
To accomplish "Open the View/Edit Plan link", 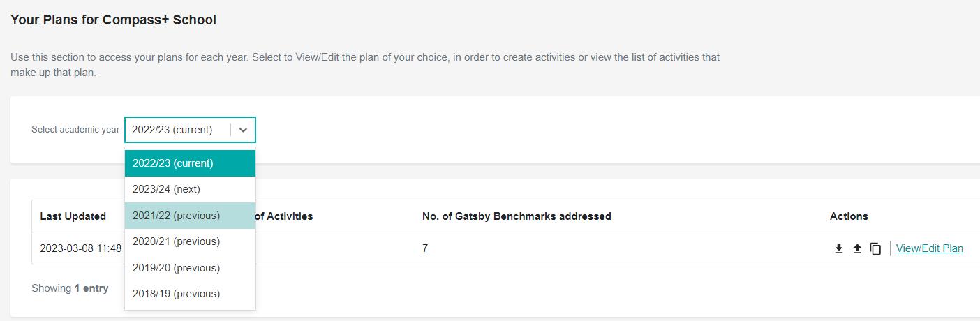I will [929, 248].
